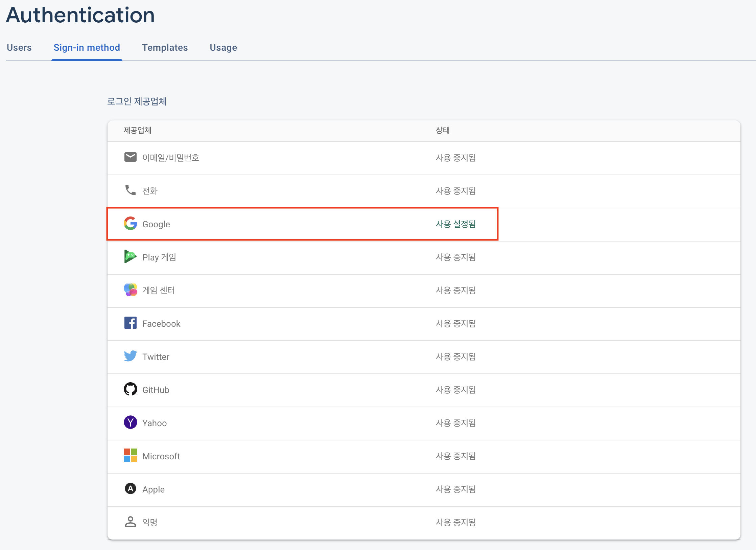Click the Twitter bird icon
This screenshot has height=550, width=756.
[x=130, y=356]
